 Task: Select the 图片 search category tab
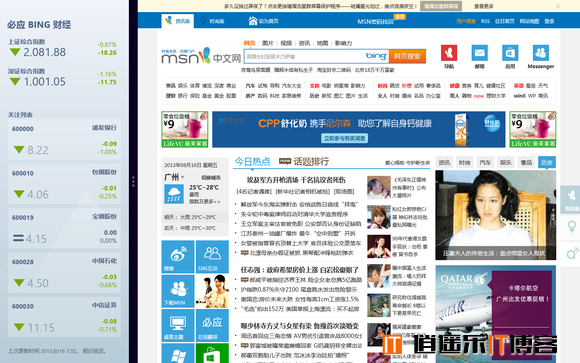(x=267, y=43)
